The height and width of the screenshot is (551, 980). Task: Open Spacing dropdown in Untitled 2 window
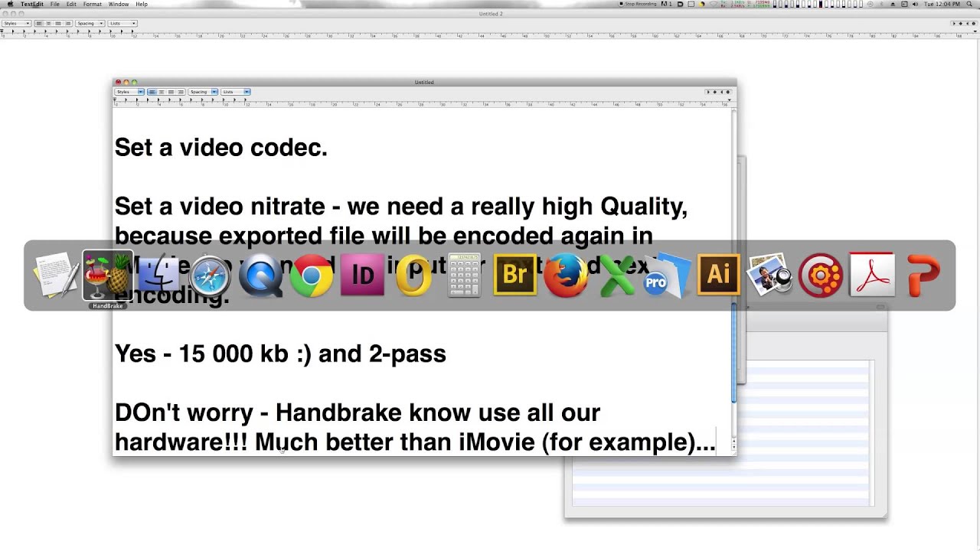90,24
